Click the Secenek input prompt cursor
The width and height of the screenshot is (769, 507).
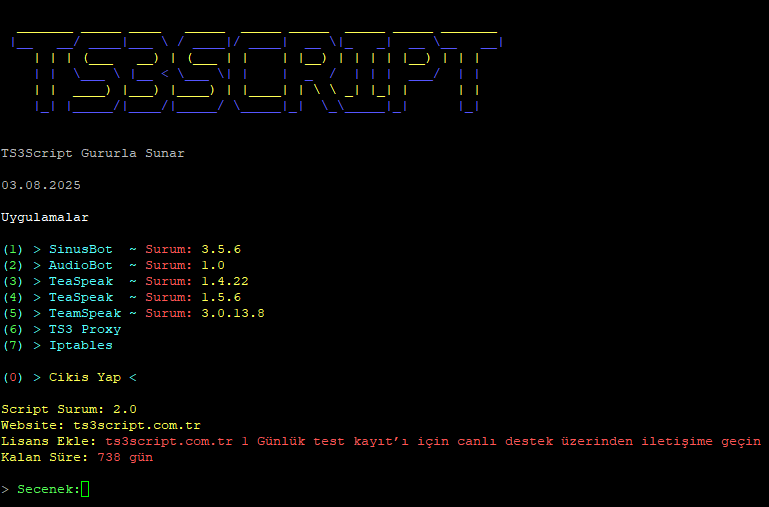pos(85,489)
